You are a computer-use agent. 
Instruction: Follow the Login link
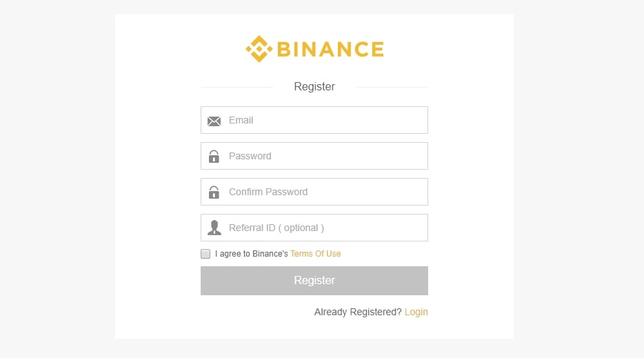(x=416, y=312)
